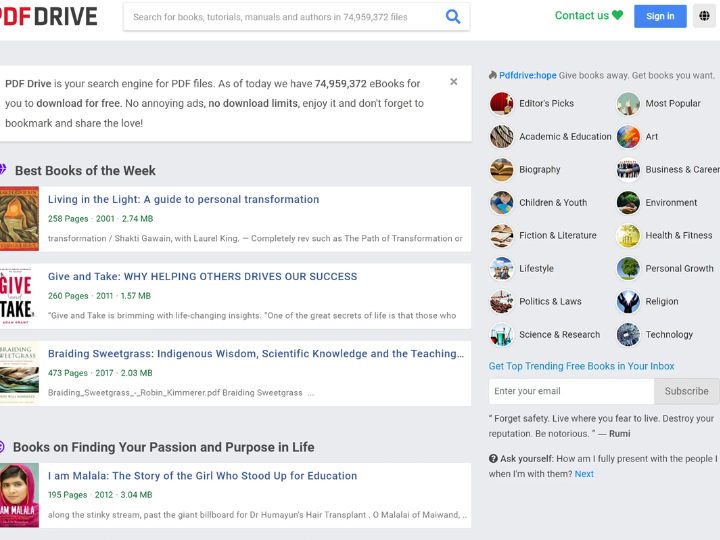720x540 pixels.
Task: Open the Most Popular category icon
Action: coord(628,103)
